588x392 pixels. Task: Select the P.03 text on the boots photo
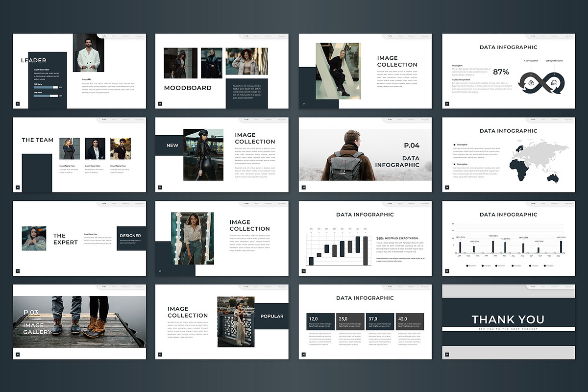31,313
